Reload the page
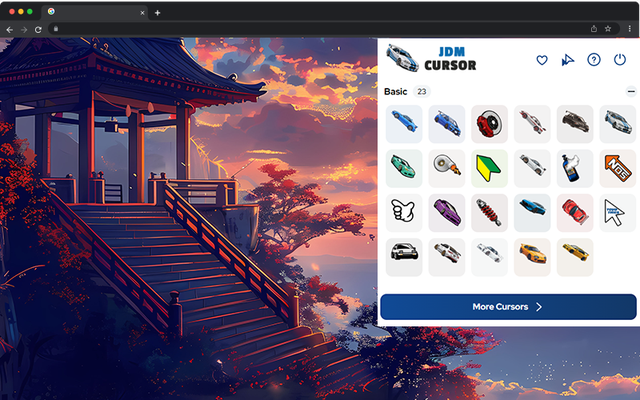 [x=38, y=29]
